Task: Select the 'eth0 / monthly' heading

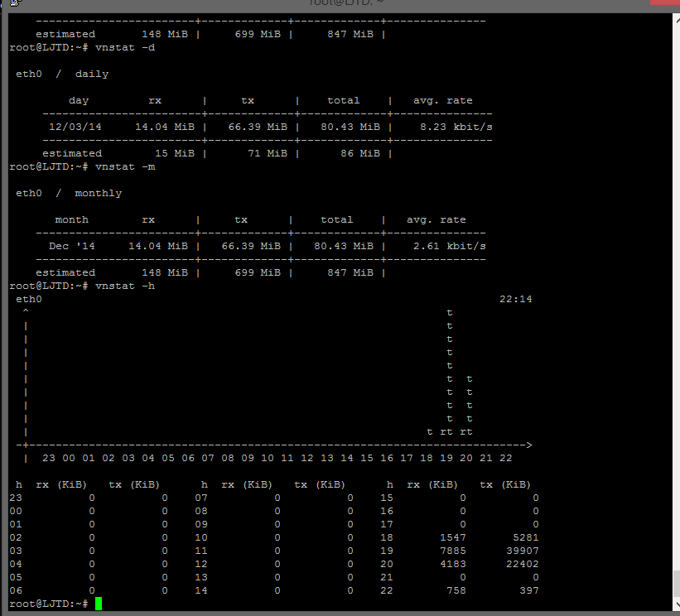Action: point(69,194)
